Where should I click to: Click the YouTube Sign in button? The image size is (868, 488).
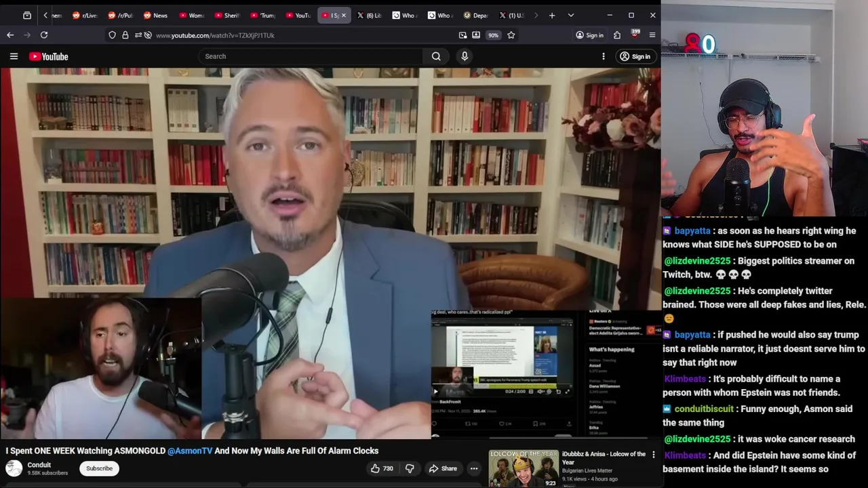(635, 56)
